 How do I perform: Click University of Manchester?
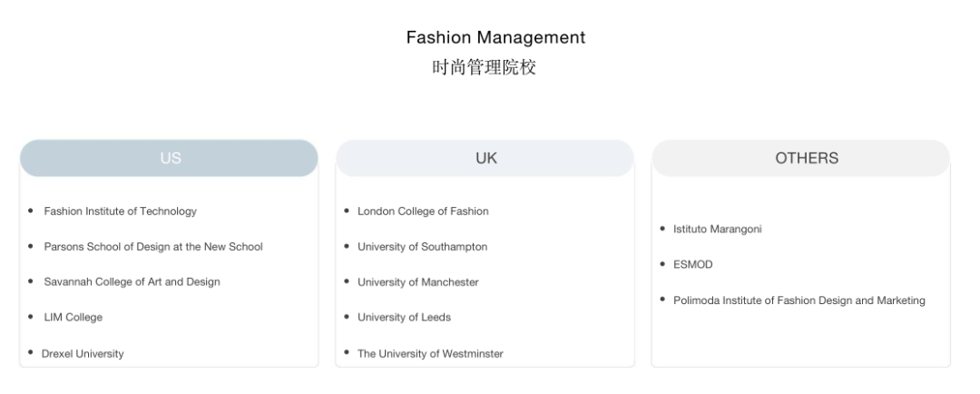pos(417,282)
